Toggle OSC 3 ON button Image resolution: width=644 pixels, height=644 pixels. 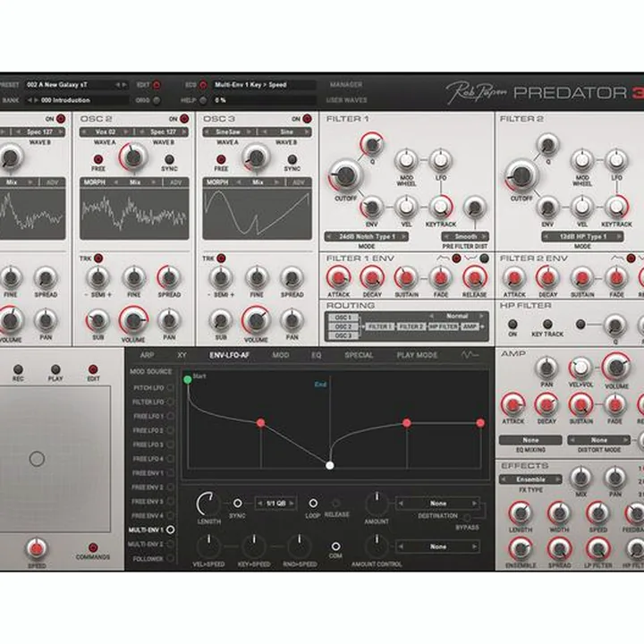[307, 119]
